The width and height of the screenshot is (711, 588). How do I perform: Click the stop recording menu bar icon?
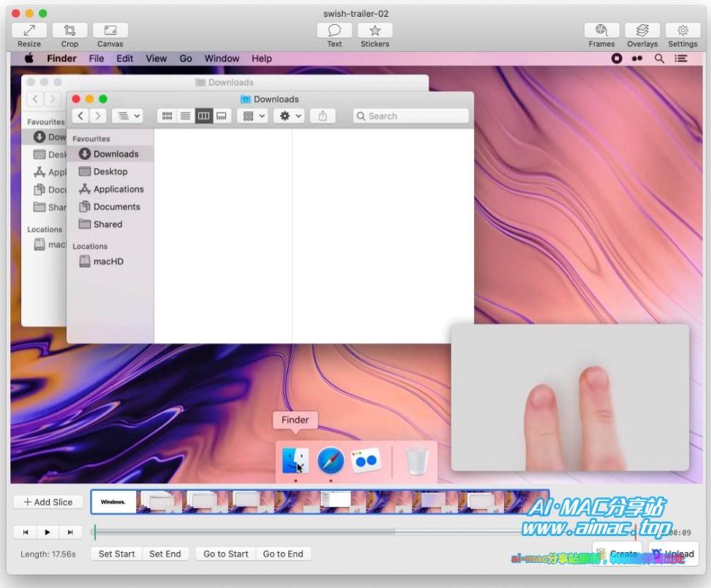tap(617, 59)
